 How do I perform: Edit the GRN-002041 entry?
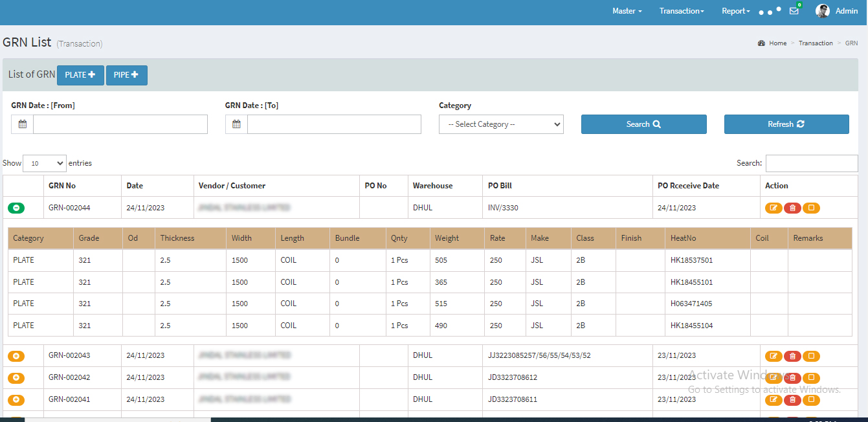[x=773, y=400]
